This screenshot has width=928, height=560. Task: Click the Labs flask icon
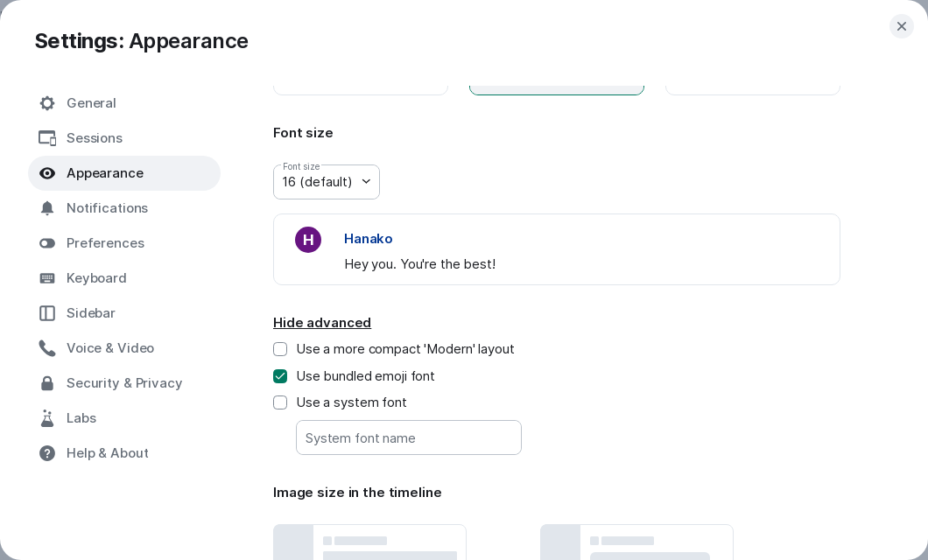47,418
